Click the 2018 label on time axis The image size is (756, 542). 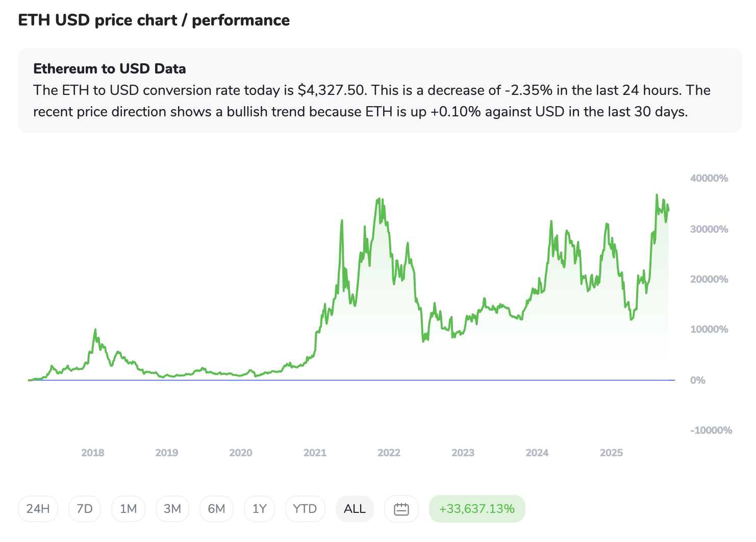pyautogui.click(x=93, y=453)
